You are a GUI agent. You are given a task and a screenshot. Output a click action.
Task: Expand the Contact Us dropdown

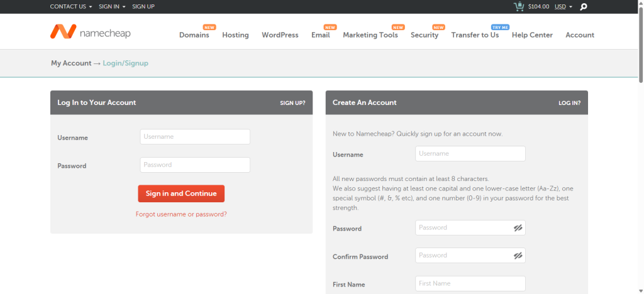coord(71,6)
